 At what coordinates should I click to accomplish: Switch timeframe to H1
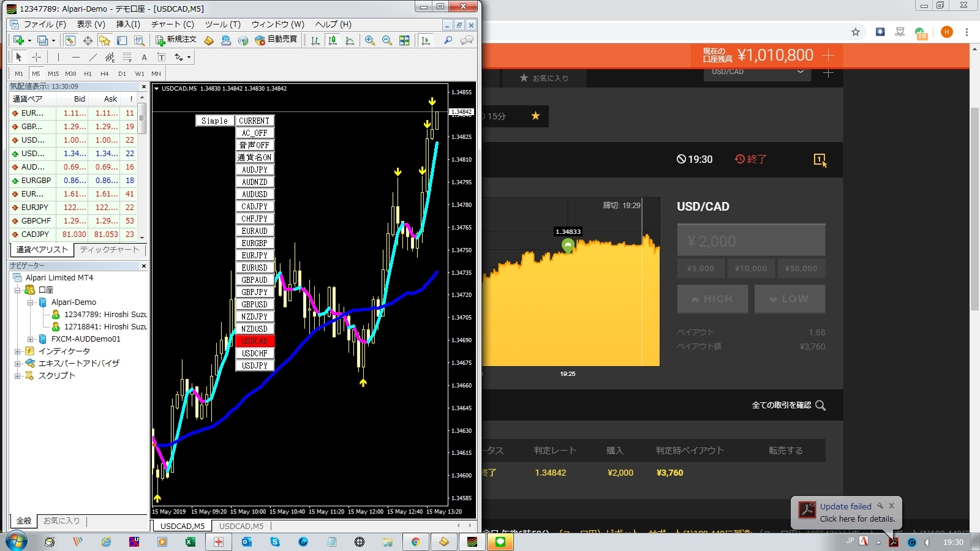tap(88, 73)
